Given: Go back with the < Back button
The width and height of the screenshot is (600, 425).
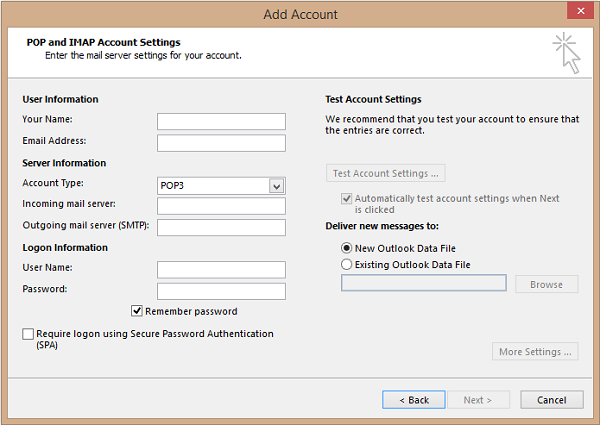Looking at the screenshot, I should click(x=414, y=400).
